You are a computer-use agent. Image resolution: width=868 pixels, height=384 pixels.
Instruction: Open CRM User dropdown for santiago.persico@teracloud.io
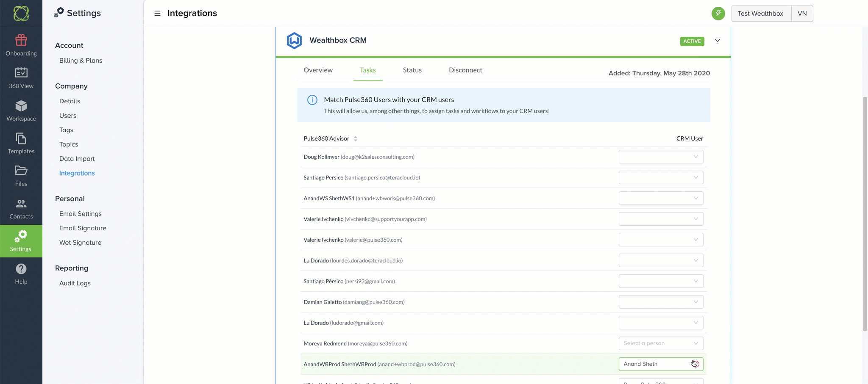(x=661, y=177)
